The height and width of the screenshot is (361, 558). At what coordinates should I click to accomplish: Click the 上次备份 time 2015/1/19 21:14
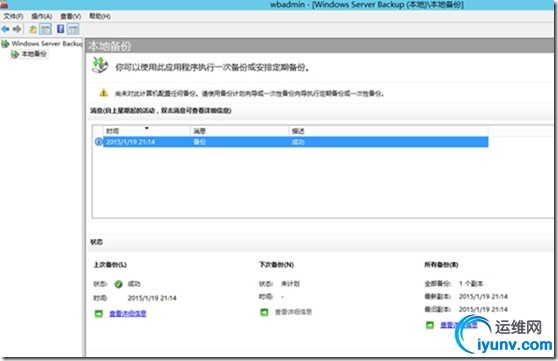click(x=152, y=298)
